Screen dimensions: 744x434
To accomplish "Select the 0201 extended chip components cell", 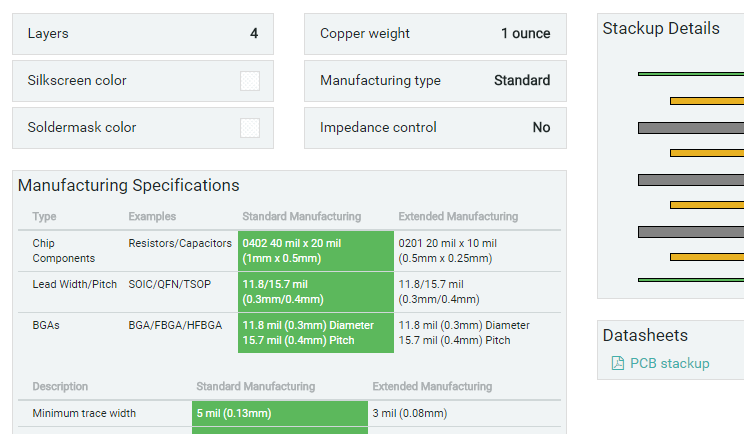I will [x=447, y=250].
